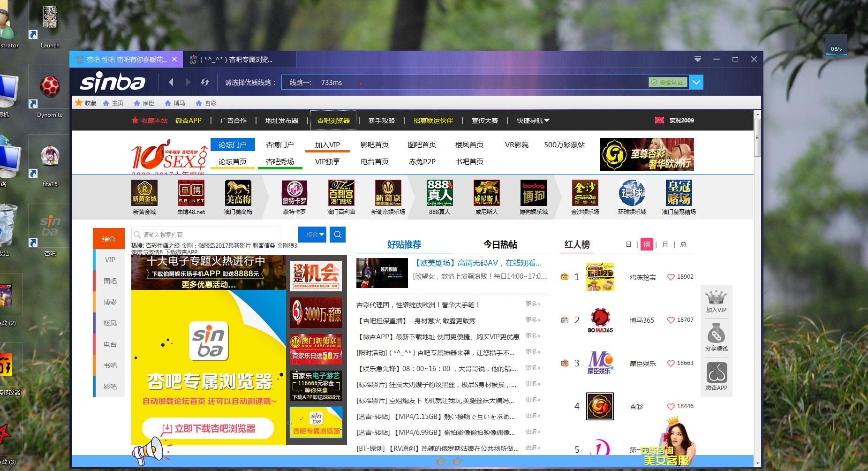868x471 pixels.
Task: Expand the line selection dropdown arrow
Action: [696, 82]
